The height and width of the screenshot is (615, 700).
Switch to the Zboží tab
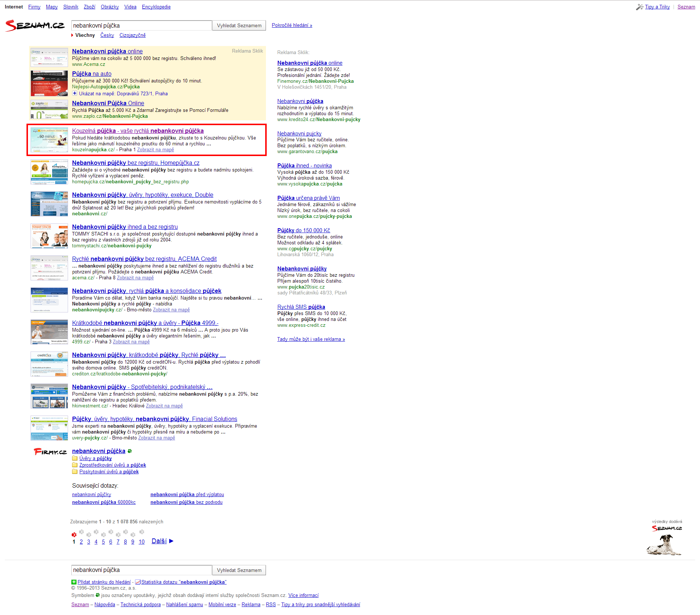tap(89, 7)
